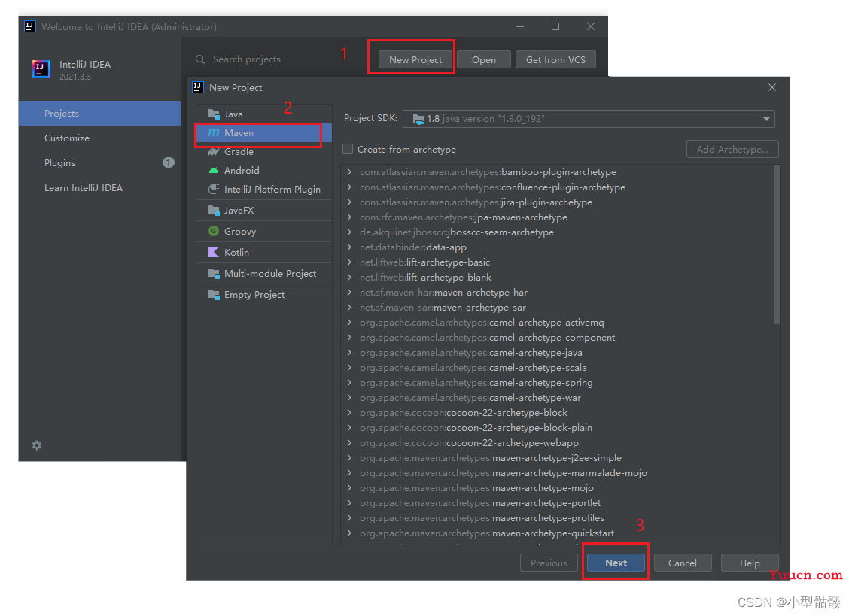The height and width of the screenshot is (616, 852).
Task: Select camel-archetype-war row
Action: (557, 398)
